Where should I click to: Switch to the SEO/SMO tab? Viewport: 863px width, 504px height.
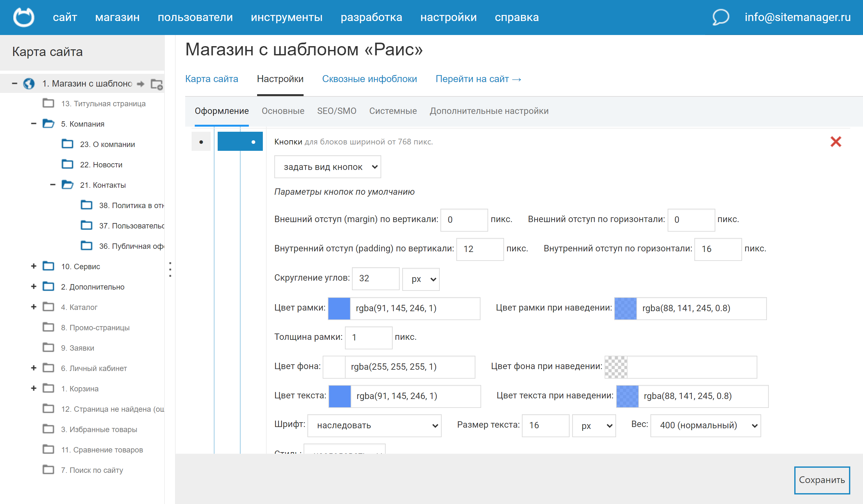336,111
